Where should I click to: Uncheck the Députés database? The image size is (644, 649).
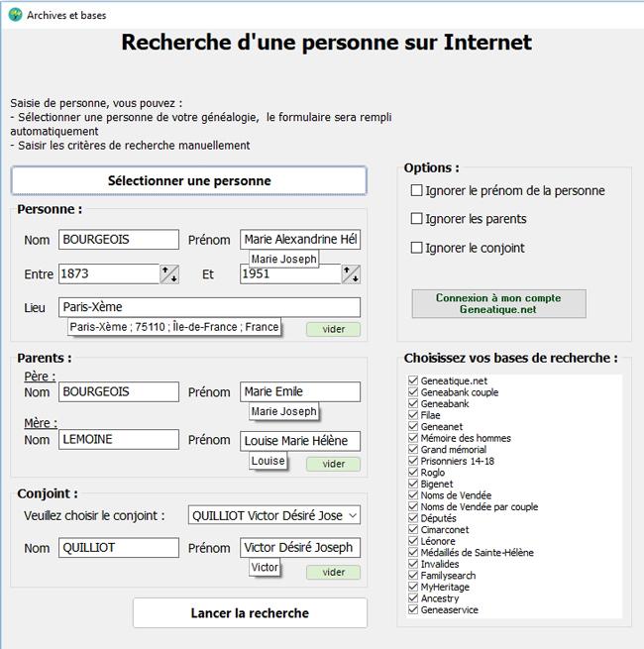pyautogui.click(x=413, y=518)
